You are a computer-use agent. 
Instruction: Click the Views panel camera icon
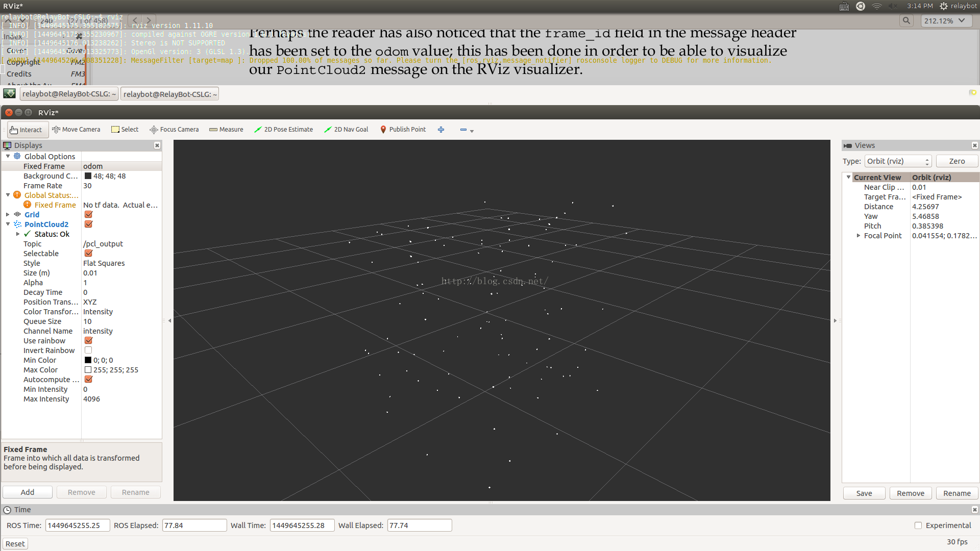click(x=848, y=146)
